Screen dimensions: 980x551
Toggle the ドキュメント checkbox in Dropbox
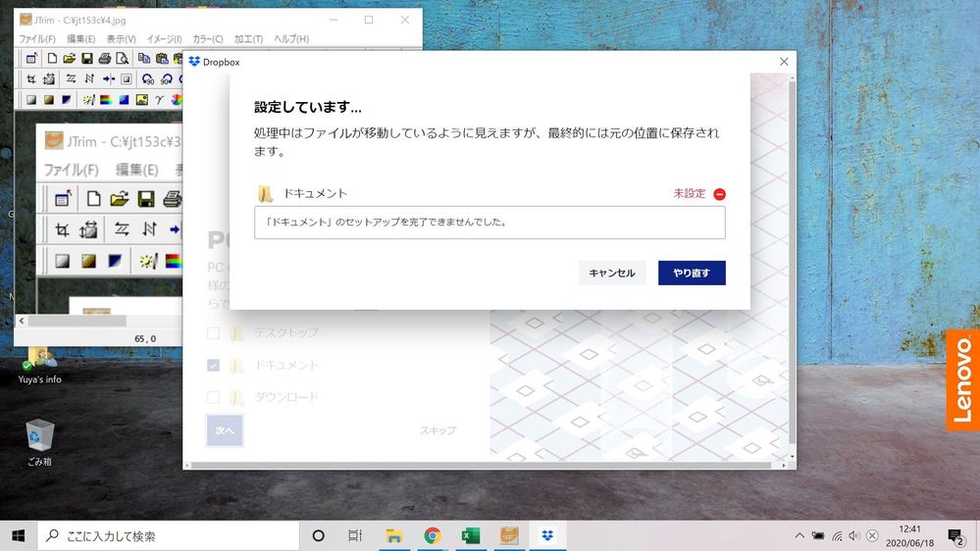[213, 365]
